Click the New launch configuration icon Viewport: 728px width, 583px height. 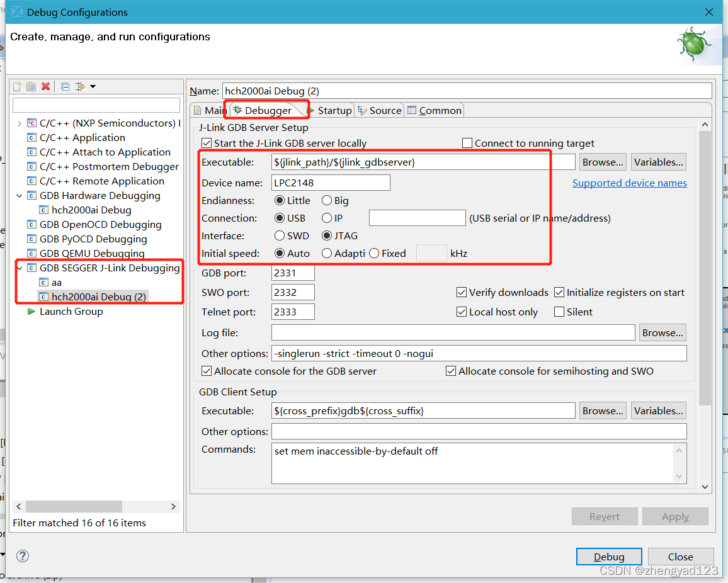(17, 86)
